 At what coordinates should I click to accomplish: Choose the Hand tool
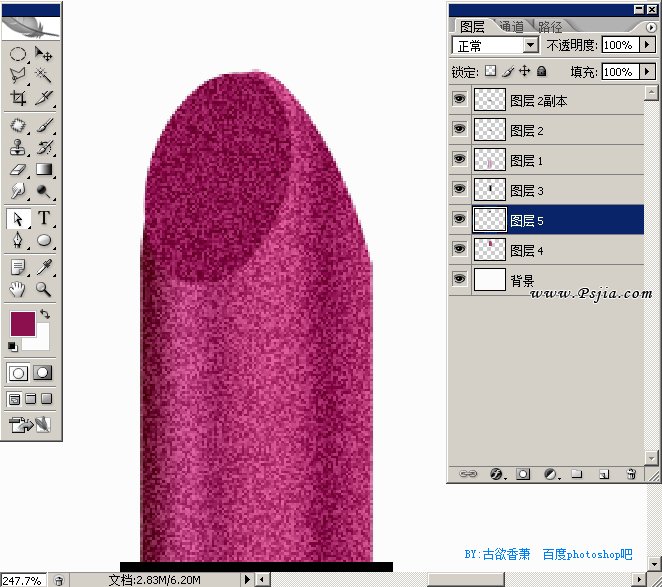pyautogui.click(x=18, y=290)
